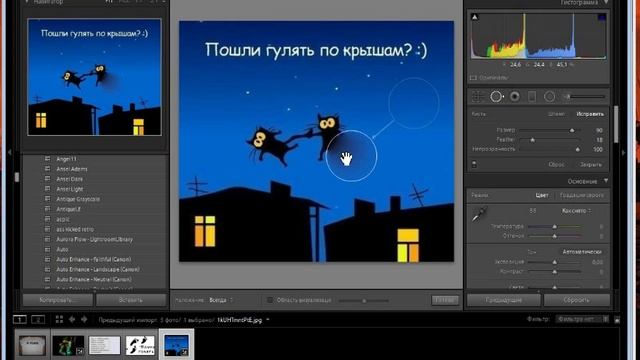Select the Spot Removal tool icon

496,97
